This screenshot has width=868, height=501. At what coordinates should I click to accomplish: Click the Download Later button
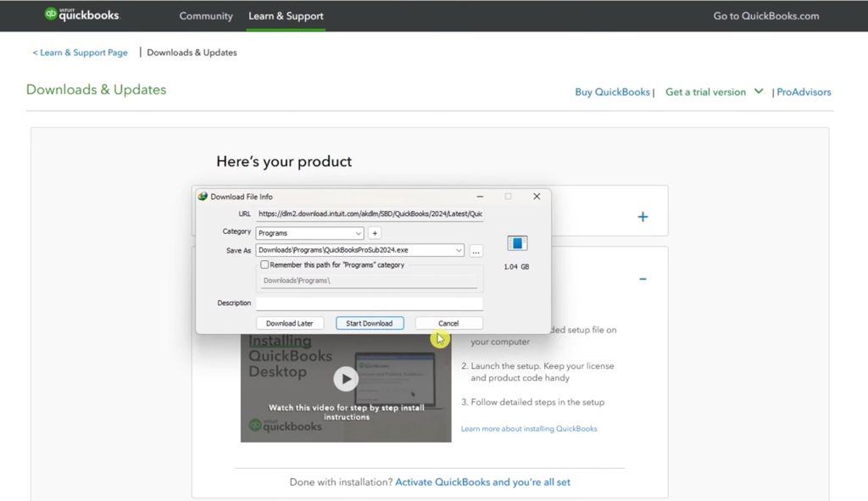tap(290, 323)
